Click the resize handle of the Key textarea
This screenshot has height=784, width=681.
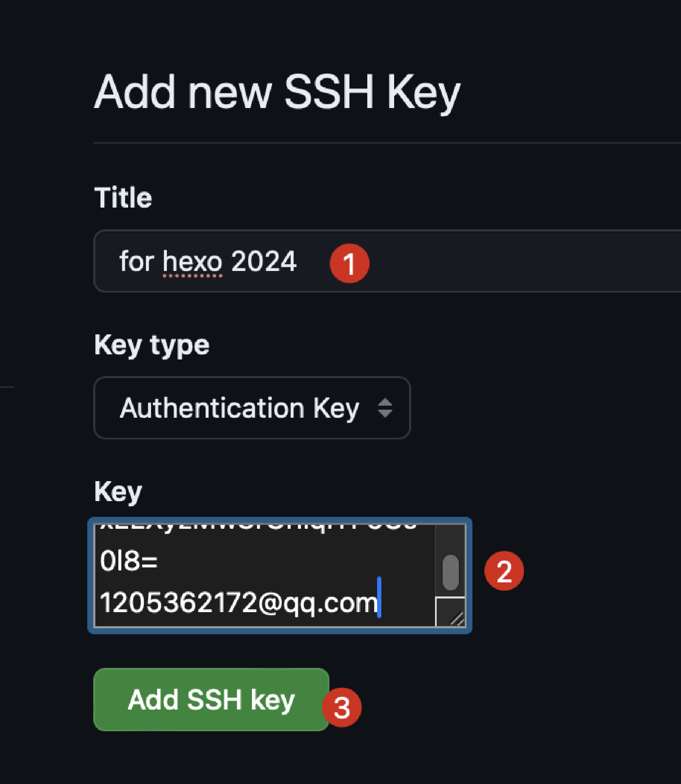(456, 618)
